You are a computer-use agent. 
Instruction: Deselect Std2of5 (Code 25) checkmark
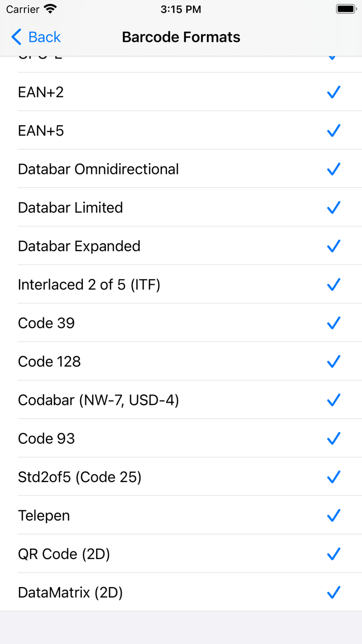[334, 477]
